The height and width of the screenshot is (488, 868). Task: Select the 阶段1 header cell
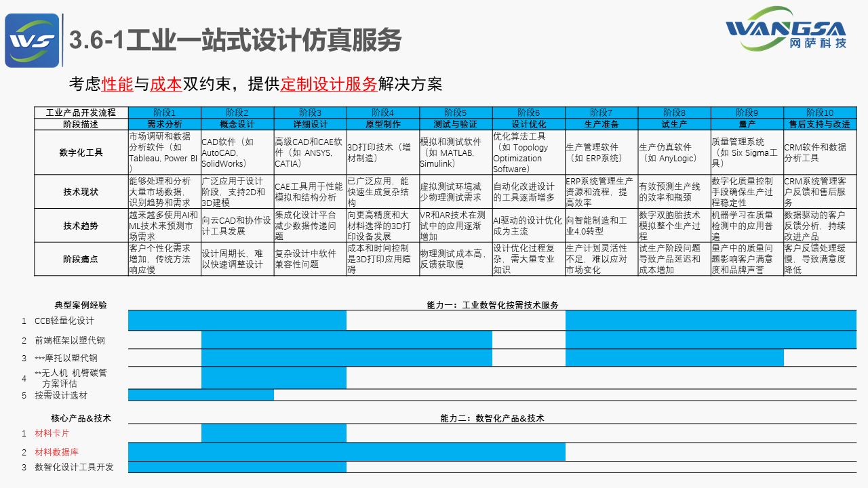[x=165, y=113]
